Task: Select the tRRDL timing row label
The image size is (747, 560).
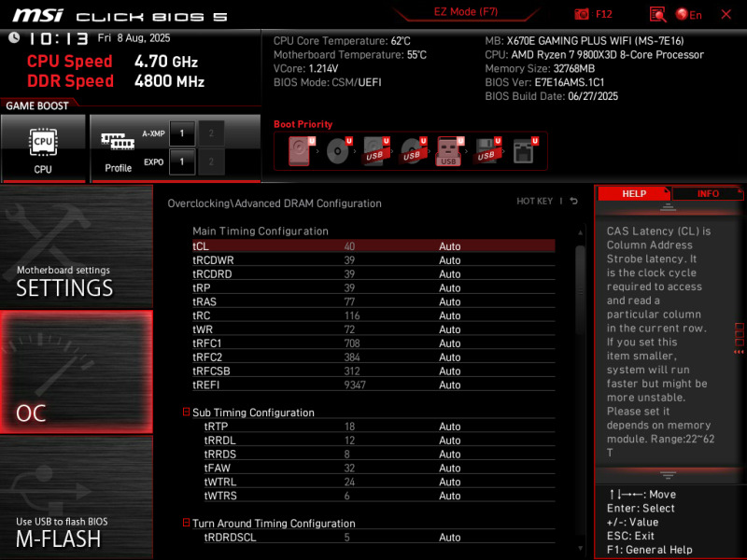Action: [219, 440]
